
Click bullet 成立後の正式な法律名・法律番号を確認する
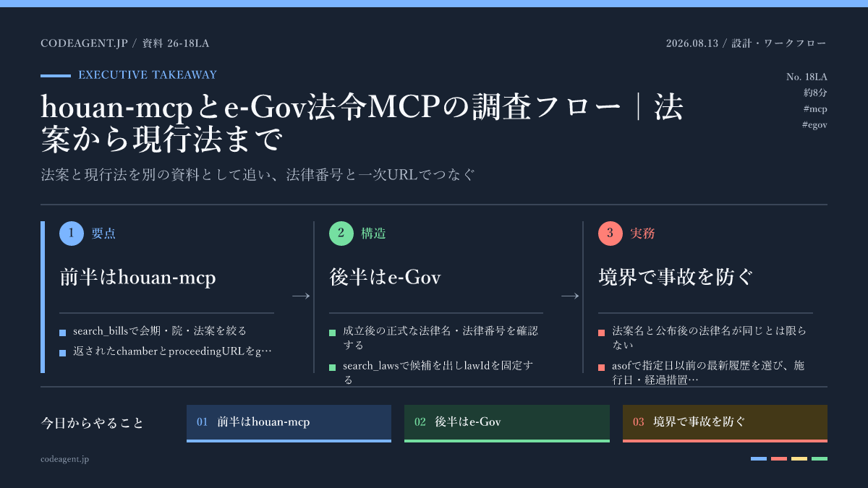pyautogui.click(x=441, y=338)
